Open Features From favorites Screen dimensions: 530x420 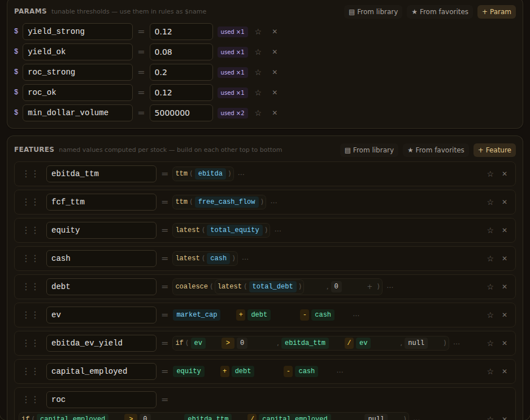point(436,150)
